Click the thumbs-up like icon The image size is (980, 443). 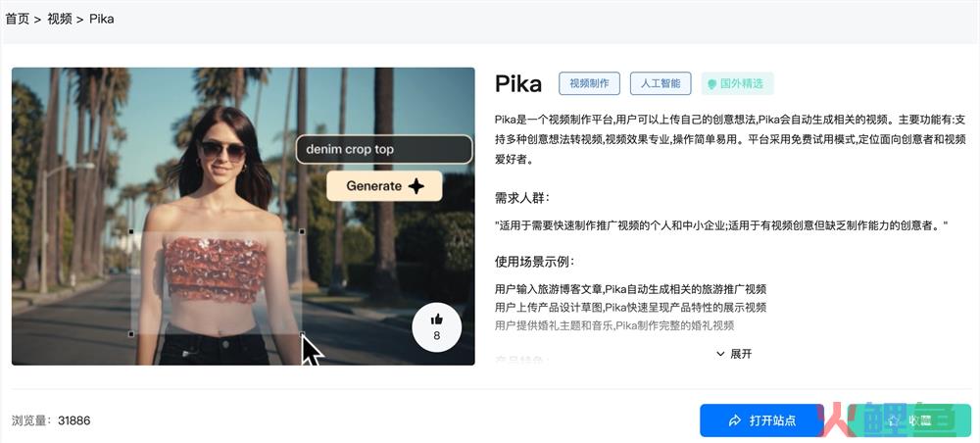(436, 320)
